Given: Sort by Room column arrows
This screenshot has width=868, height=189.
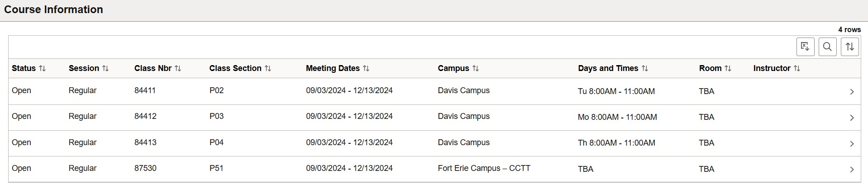Looking at the screenshot, I should 728,68.
